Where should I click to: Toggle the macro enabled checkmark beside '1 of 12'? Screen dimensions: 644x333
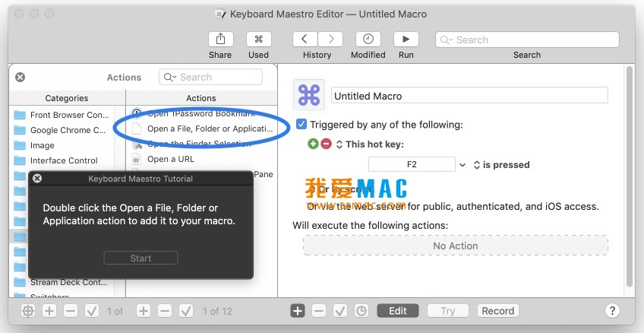(186, 311)
